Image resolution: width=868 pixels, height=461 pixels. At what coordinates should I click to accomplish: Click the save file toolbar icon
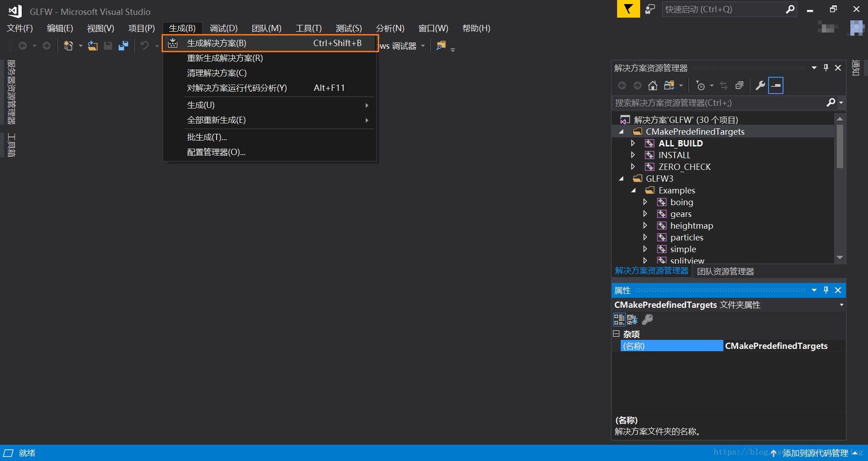108,46
